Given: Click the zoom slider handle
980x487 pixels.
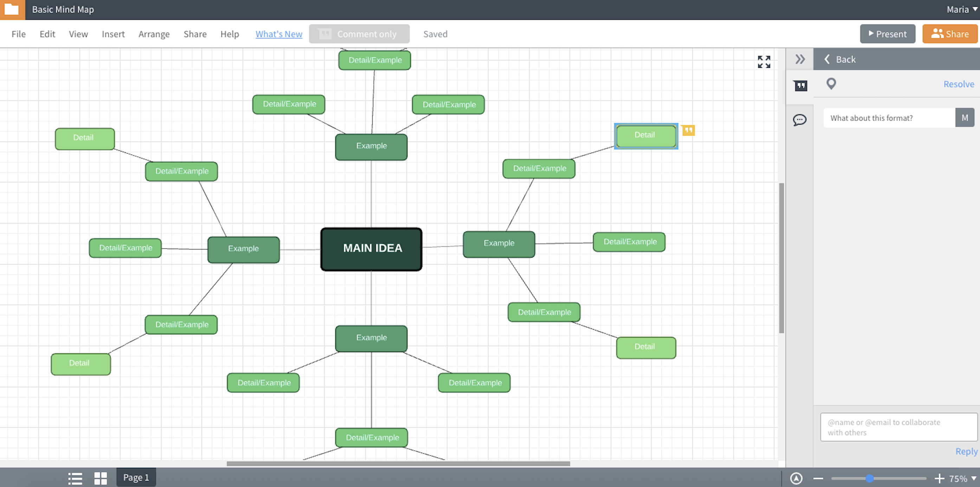Looking at the screenshot, I should [869, 478].
